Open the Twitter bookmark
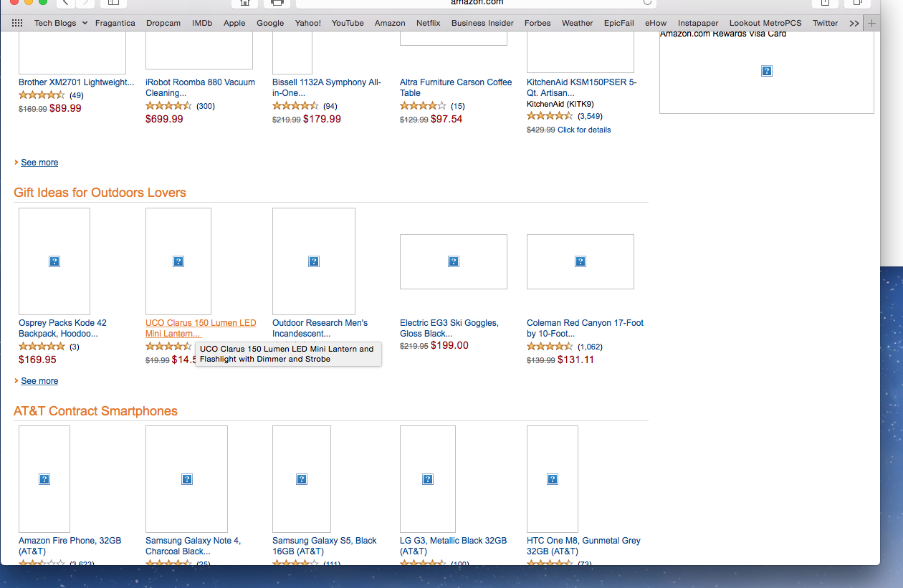The height and width of the screenshot is (588, 903). pyautogui.click(x=826, y=23)
